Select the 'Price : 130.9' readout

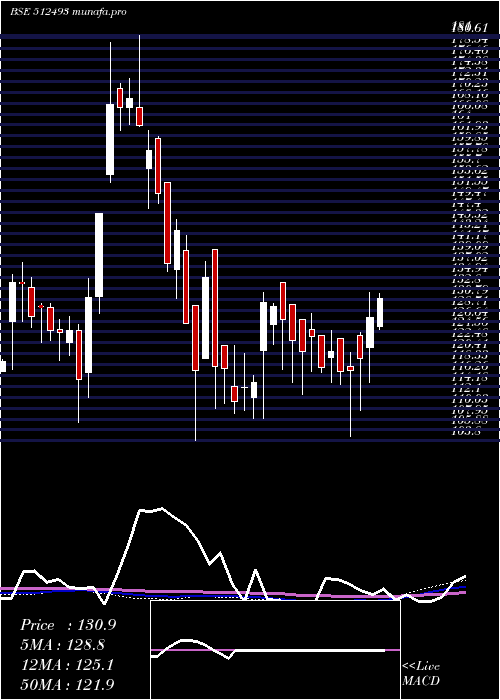click(68, 625)
